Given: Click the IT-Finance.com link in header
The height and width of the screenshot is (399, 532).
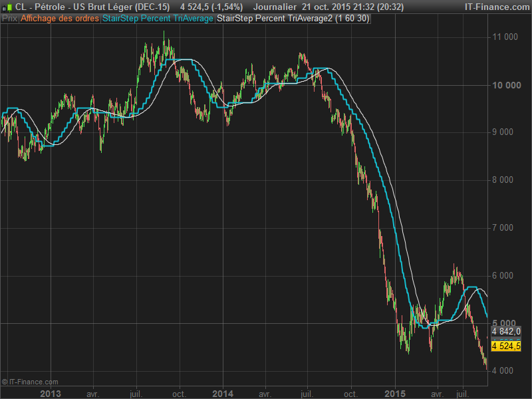Looking at the screenshot, I should (497, 7).
